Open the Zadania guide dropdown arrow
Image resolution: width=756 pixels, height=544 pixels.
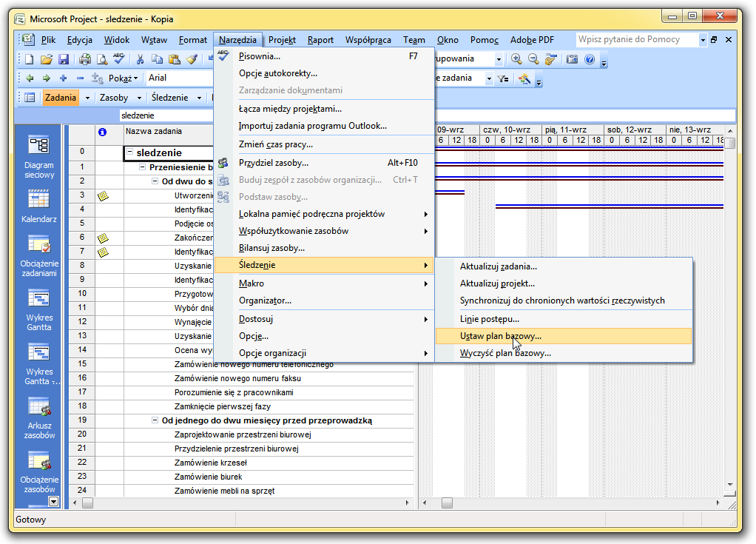coord(87,98)
